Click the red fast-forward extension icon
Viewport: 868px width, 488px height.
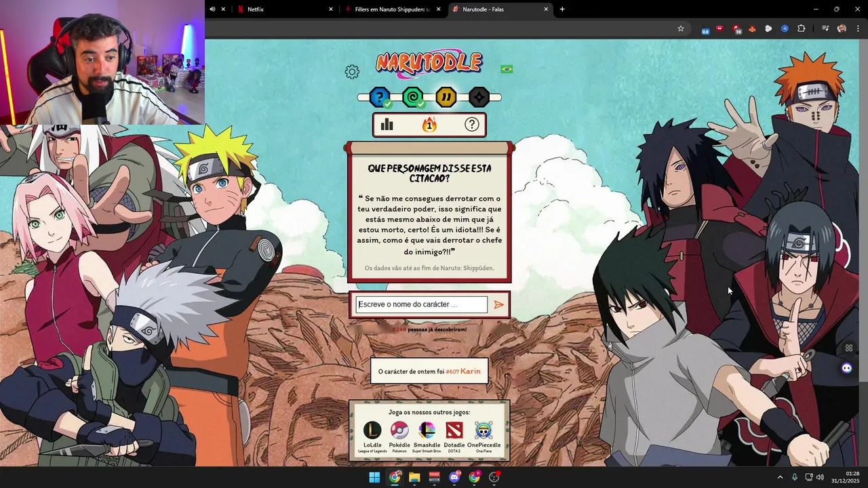(x=719, y=28)
